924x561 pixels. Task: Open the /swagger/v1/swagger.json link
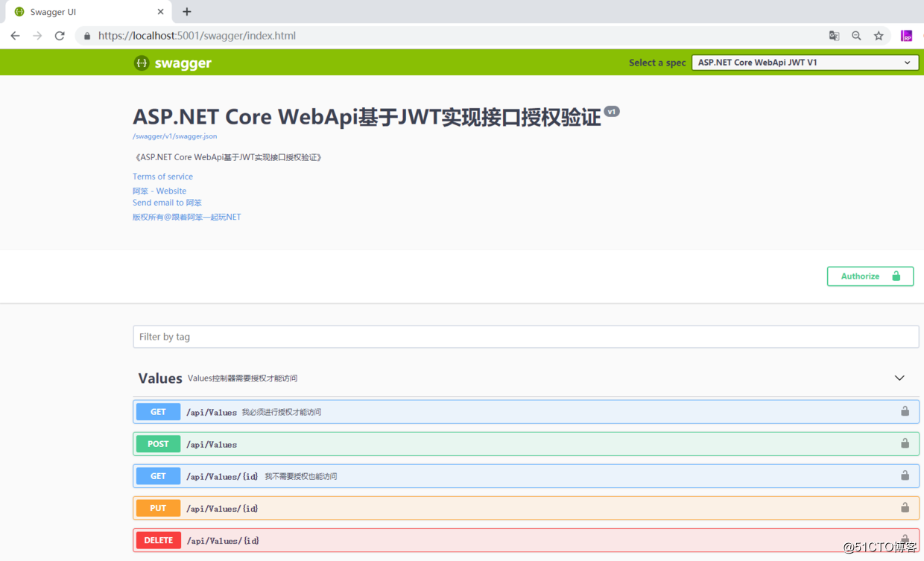coord(175,136)
